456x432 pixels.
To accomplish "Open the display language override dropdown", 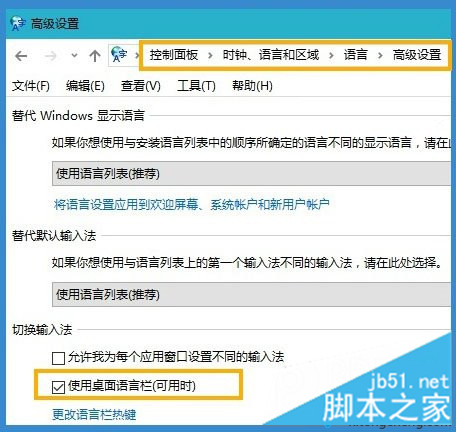I will [252, 174].
